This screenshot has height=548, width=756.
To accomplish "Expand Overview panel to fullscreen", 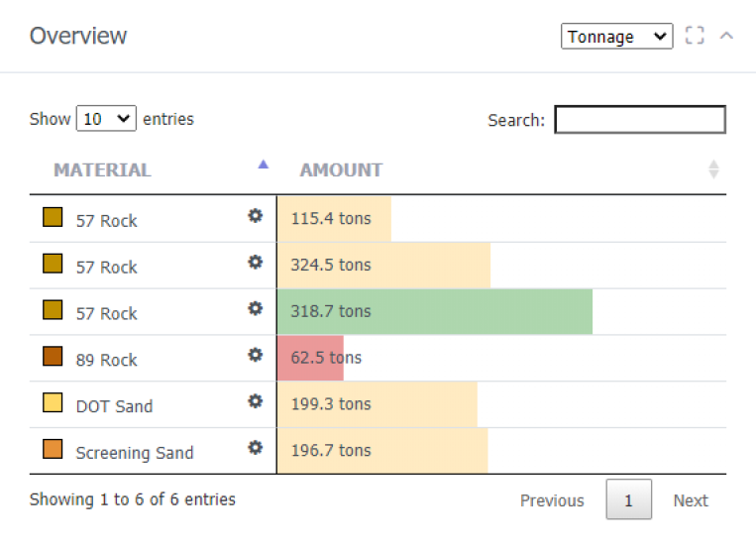I will tap(695, 36).
